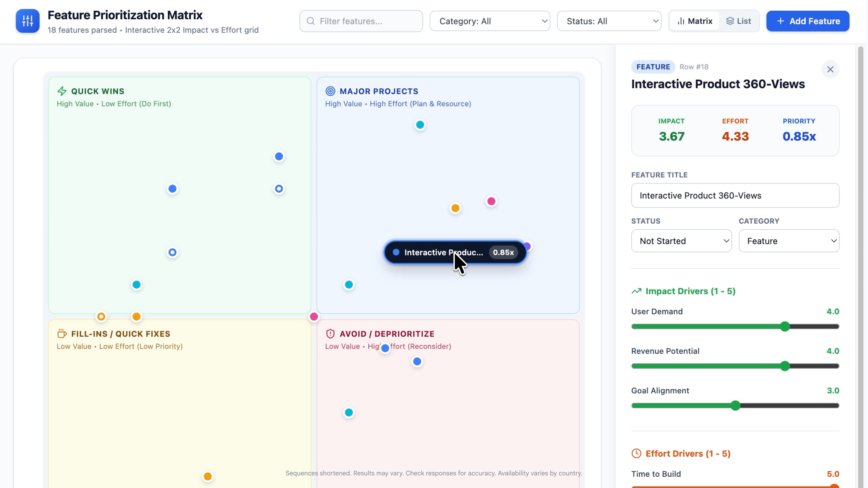The width and height of the screenshot is (868, 488).
Task: Click the Impact value 3.67
Action: 672,136
